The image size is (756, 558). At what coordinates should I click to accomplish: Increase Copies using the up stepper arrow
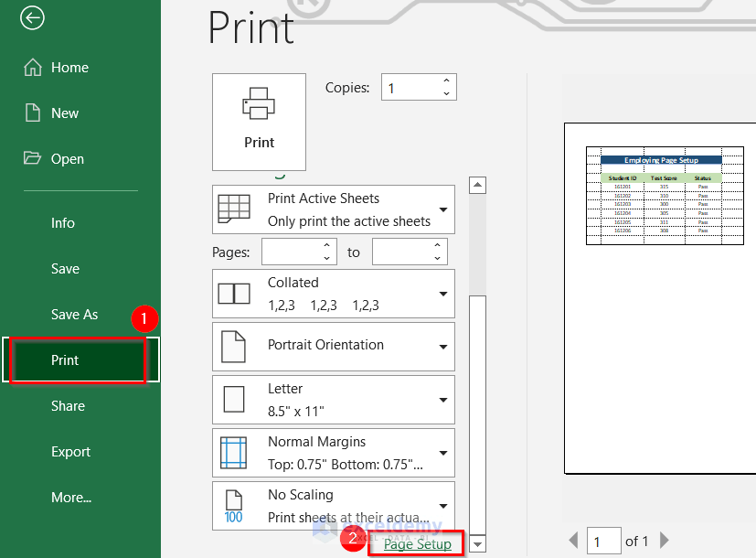445,81
